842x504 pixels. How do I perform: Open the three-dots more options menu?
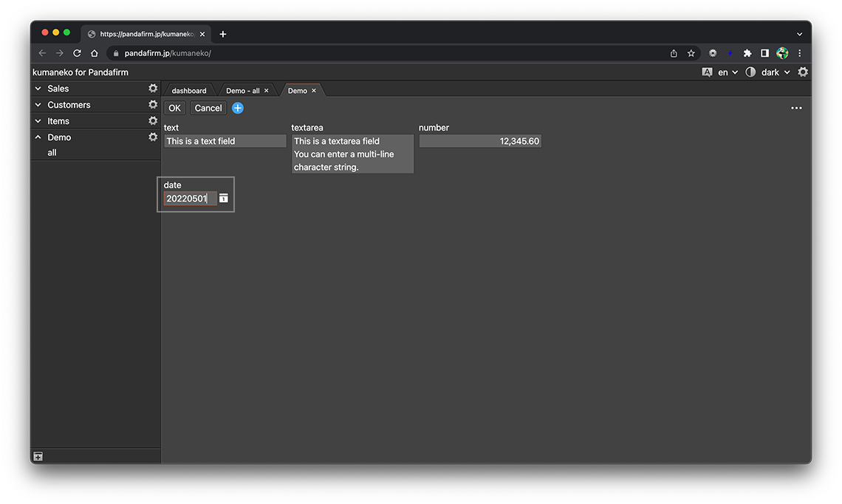pyautogui.click(x=796, y=108)
